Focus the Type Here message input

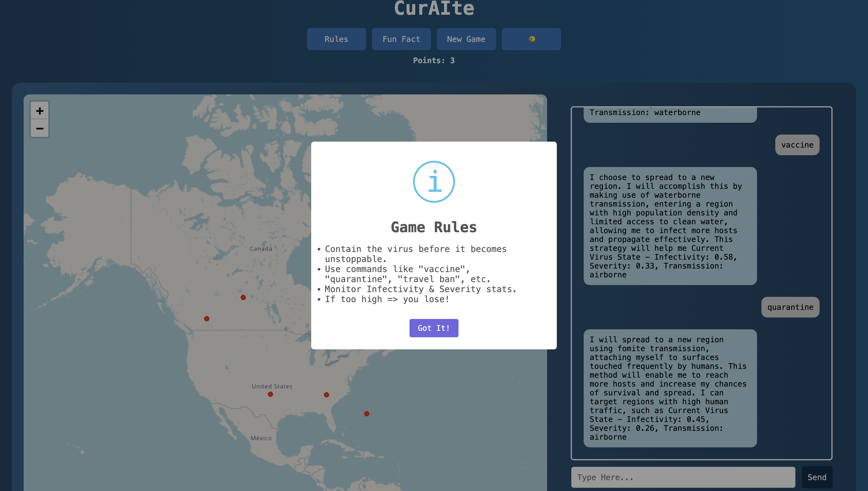pyautogui.click(x=683, y=477)
